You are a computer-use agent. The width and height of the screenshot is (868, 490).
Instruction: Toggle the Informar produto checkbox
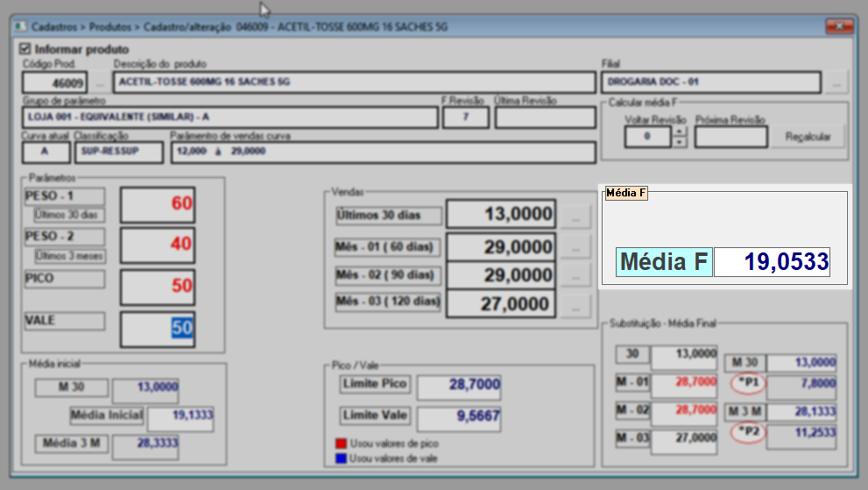point(25,49)
